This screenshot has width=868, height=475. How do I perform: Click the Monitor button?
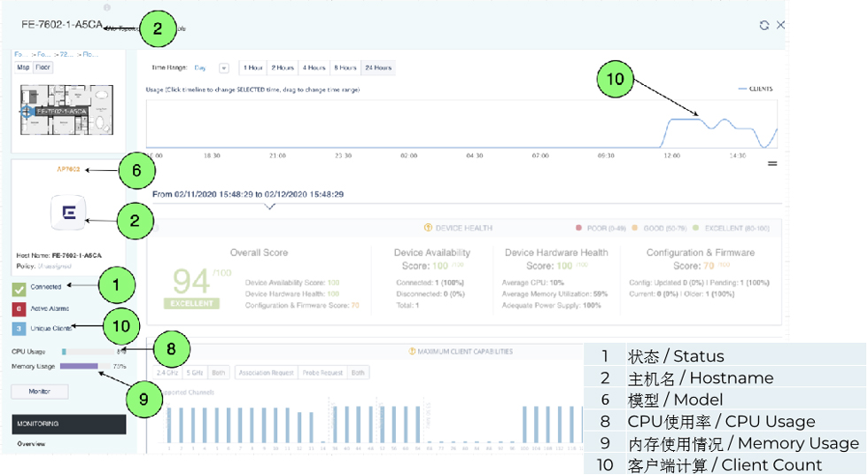pos(40,392)
